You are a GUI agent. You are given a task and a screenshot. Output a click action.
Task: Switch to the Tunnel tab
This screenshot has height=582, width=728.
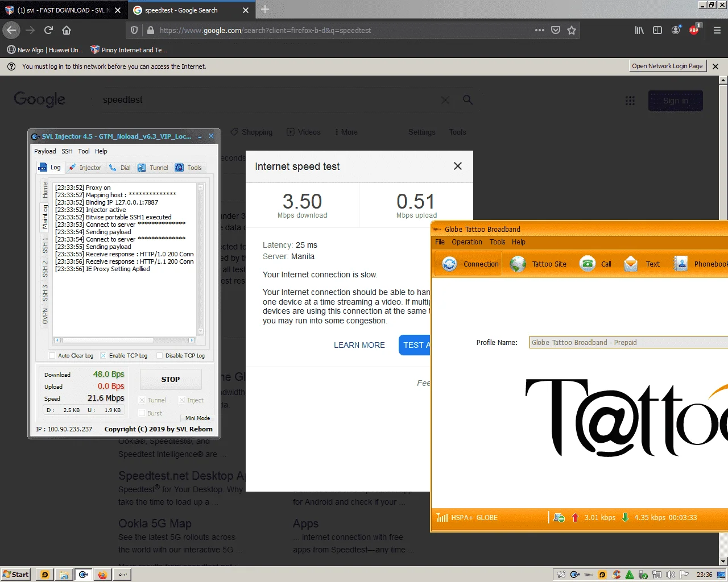point(153,168)
